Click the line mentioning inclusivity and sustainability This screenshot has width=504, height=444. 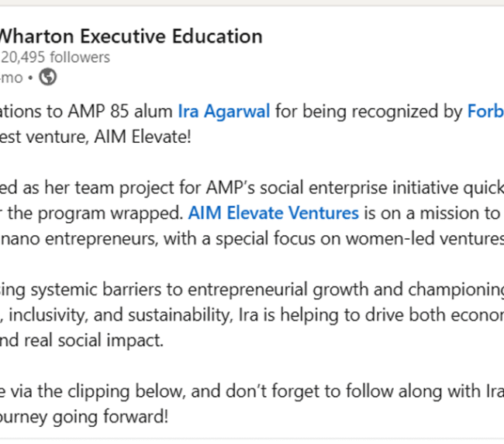[x=252, y=315]
